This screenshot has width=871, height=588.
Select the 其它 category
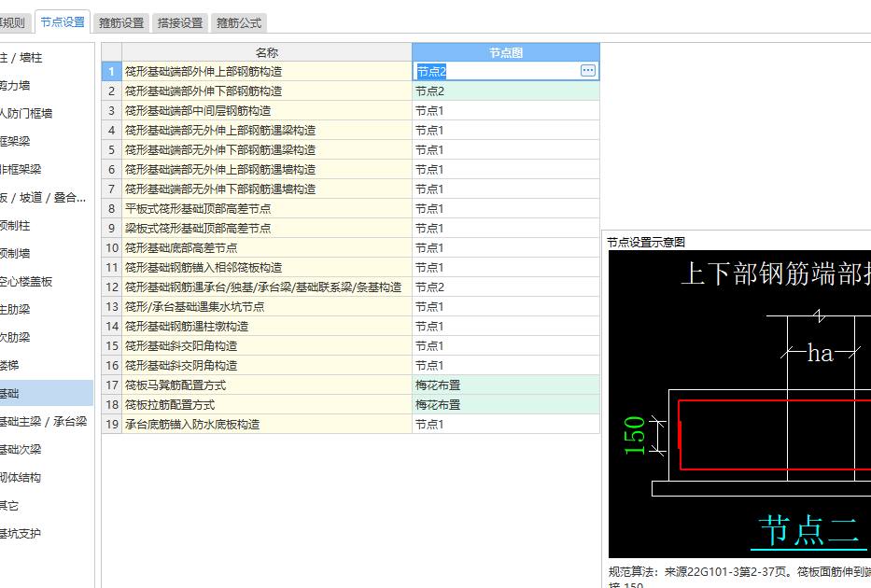point(46,505)
